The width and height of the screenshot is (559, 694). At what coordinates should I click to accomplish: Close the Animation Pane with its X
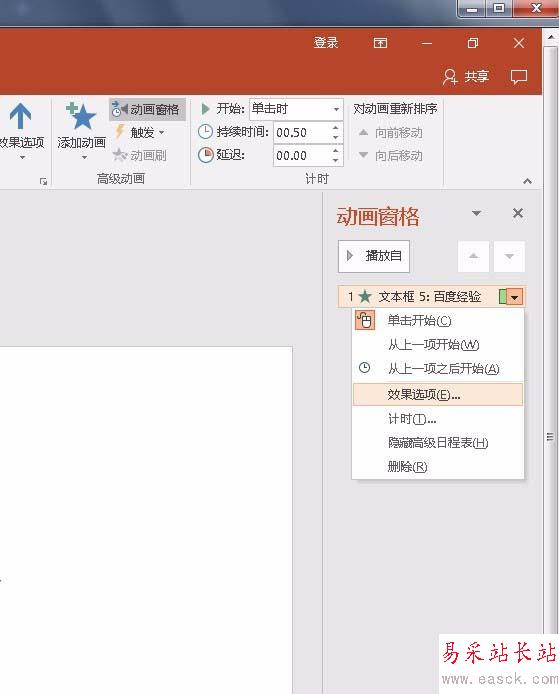pos(518,213)
